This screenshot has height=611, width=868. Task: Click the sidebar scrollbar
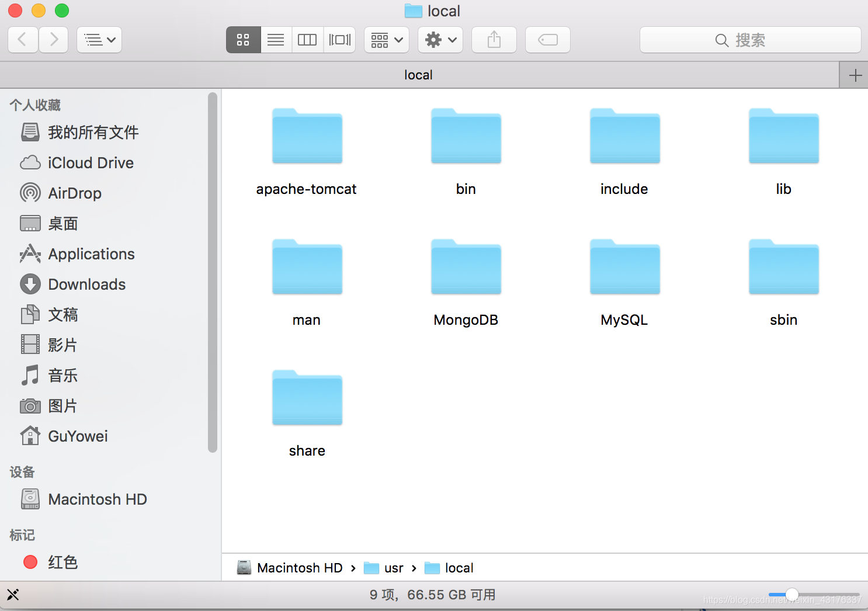pos(213,272)
